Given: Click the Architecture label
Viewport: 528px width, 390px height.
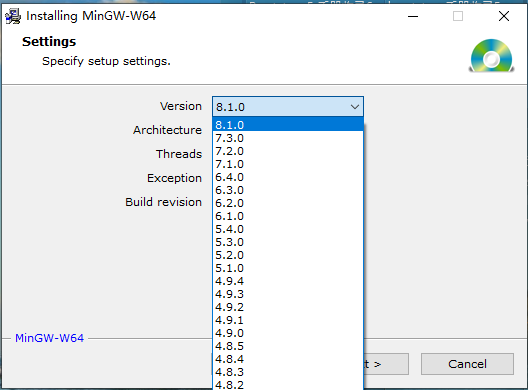Looking at the screenshot, I should coord(167,130).
